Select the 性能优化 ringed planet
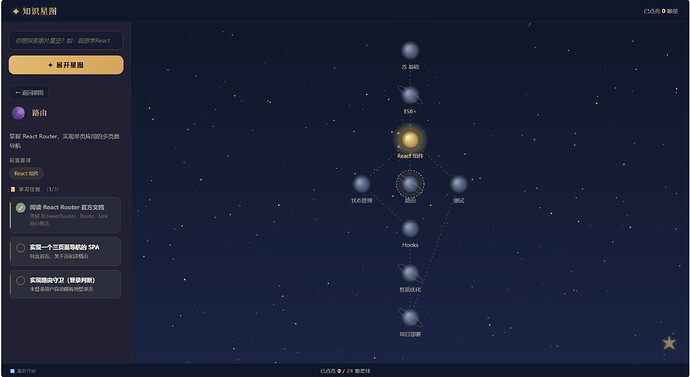Viewport: 690px width, 377px height. (410, 273)
